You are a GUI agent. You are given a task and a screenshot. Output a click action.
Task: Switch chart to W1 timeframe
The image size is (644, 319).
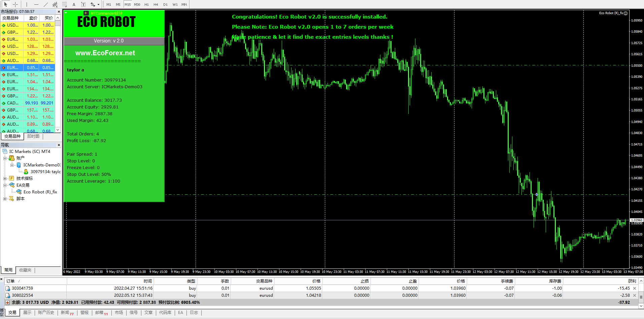(x=175, y=4)
